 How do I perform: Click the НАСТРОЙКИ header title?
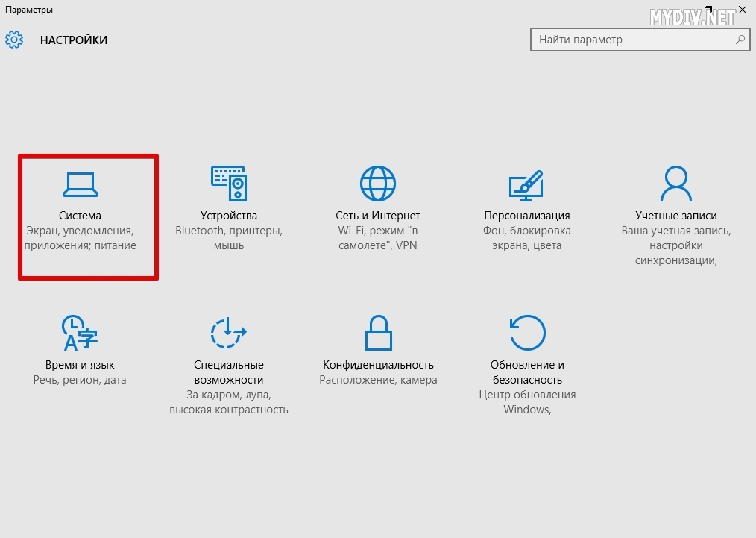coord(74,40)
